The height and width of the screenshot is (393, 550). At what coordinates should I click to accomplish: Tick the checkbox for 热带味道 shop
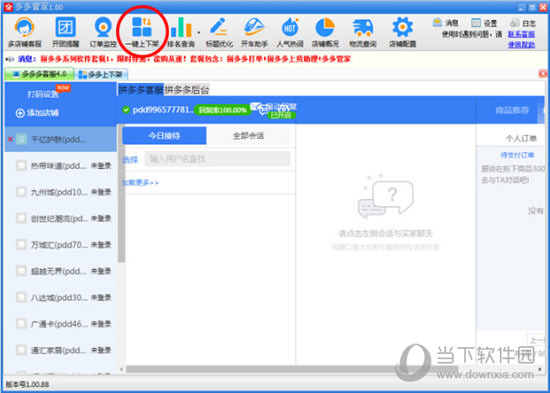point(21,166)
